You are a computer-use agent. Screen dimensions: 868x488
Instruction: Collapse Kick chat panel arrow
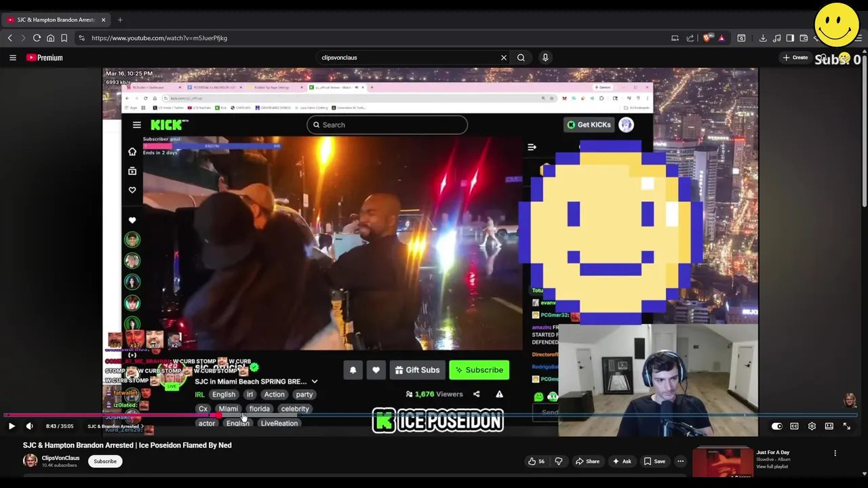click(532, 147)
